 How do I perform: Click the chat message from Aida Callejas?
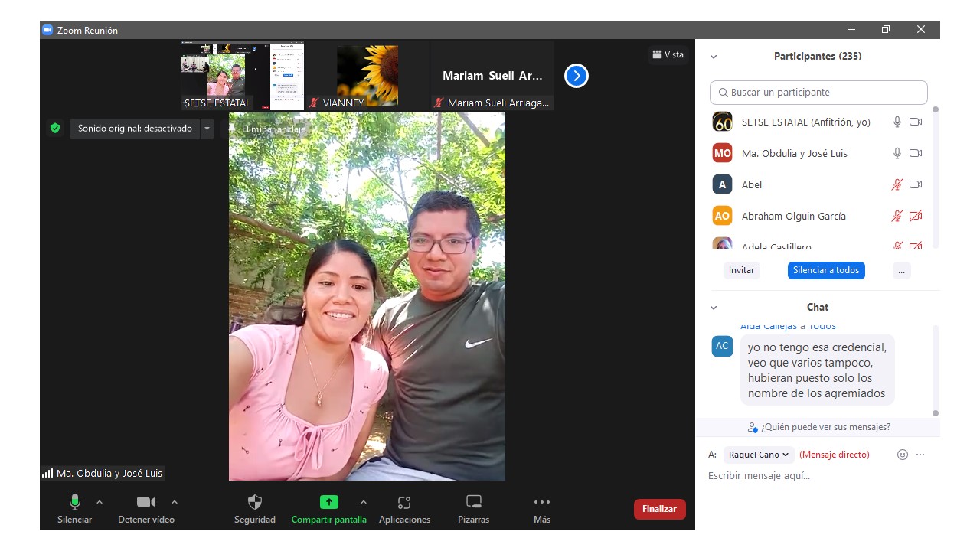click(x=817, y=370)
